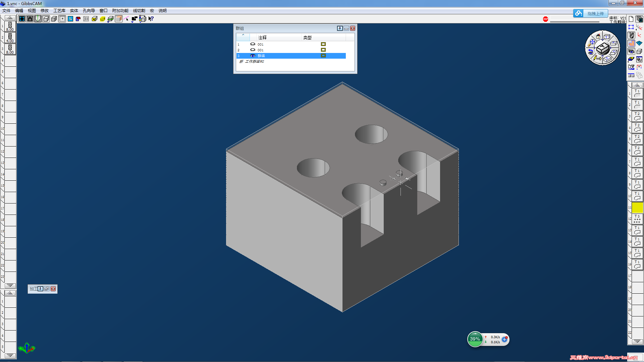
Task: Click 新 工作群组WG entry
Action: tap(252, 61)
